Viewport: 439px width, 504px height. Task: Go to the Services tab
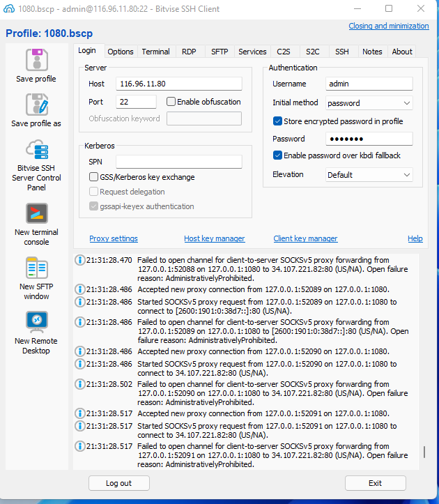click(x=252, y=52)
